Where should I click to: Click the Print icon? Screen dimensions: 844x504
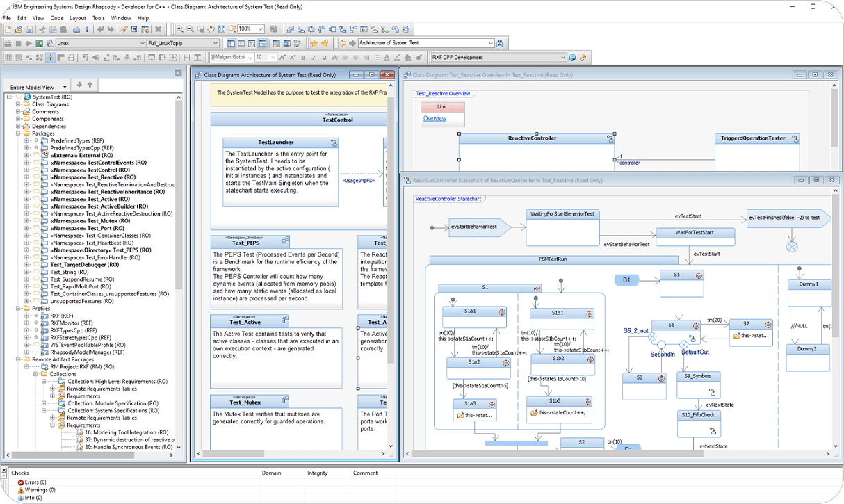(76, 29)
